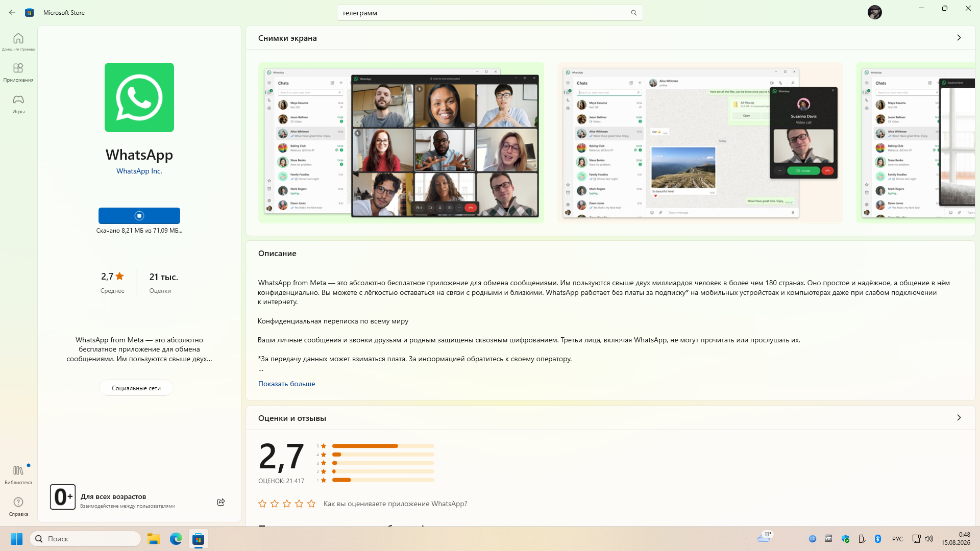Click Показать больше link
The height and width of the screenshot is (551, 980).
(x=286, y=384)
